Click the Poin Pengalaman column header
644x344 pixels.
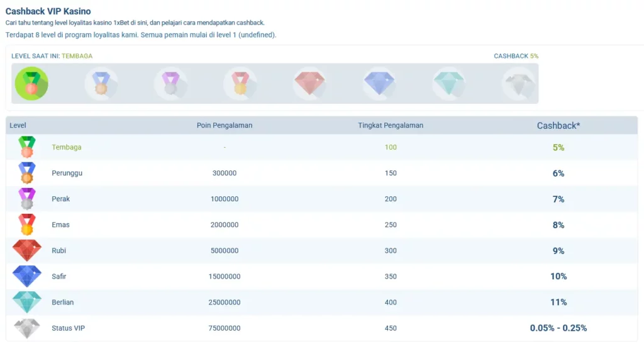click(x=225, y=125)
